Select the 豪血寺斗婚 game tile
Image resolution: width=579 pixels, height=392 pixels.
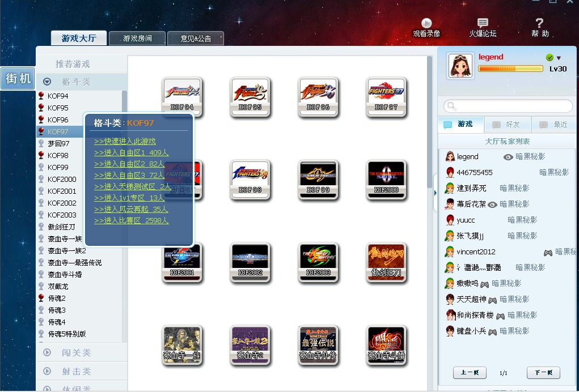pos(386,345)
